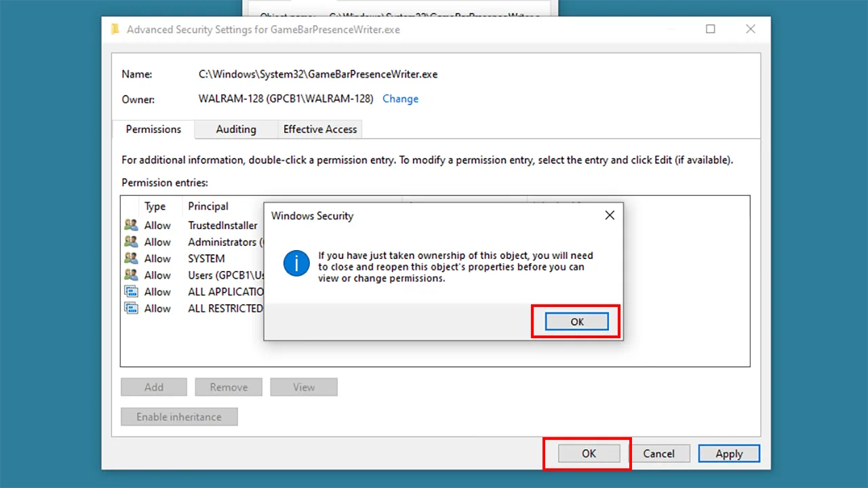Click the user group icon beside TrustedInstaller
Image resolution: width=868 pixels, height=488 pixels.
(x=131, y=225)
